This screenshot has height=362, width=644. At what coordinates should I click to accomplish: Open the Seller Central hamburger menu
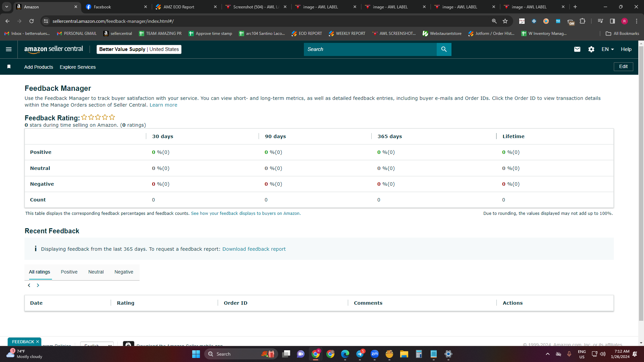(9, 49)
